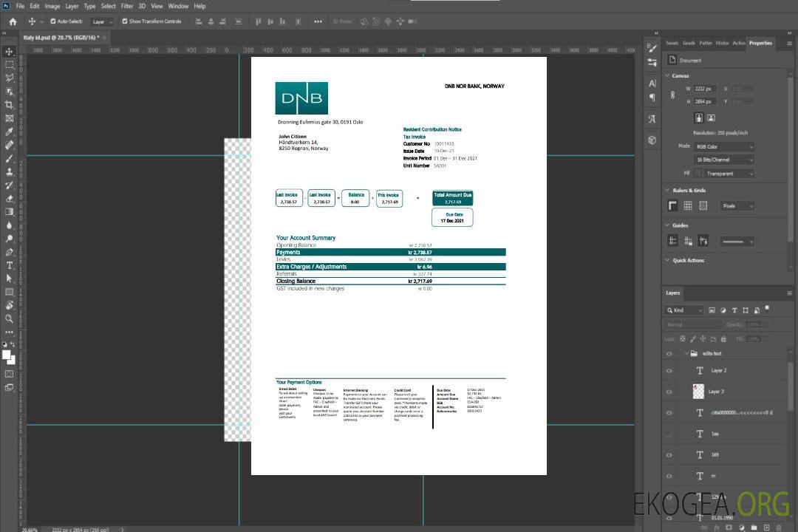The width and height of the screenshot is (798, 532).
Task: Open the 3D panel cube icon
Action: pos(652,140)
